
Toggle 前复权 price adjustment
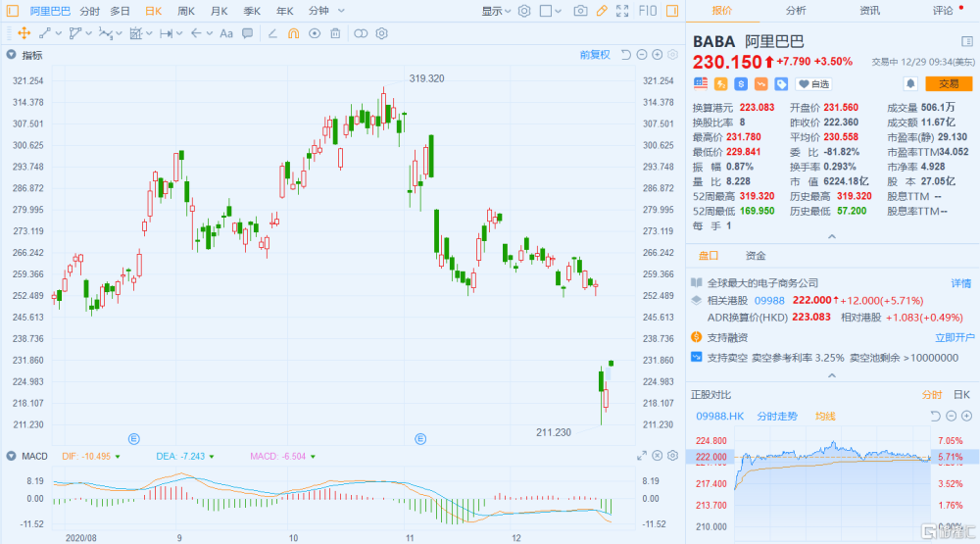point(595,55)
